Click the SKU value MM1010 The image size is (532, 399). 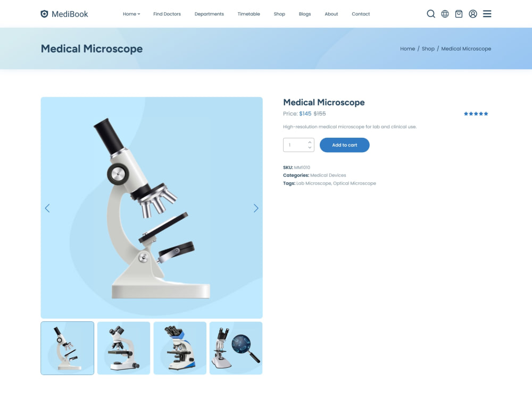click(x=302, y=167)
